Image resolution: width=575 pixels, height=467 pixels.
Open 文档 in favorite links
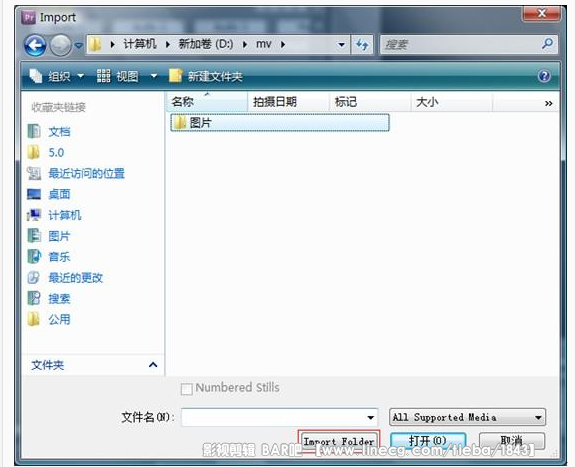pyautogui.click(x=59, y=132)
